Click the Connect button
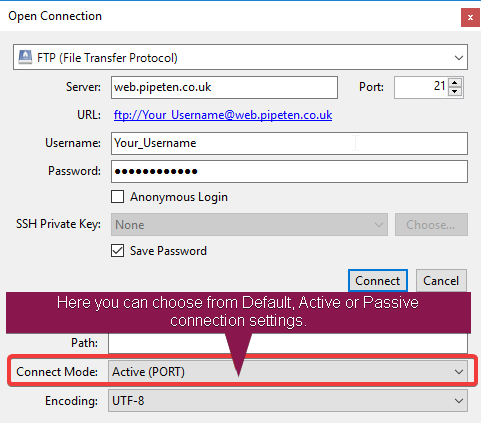This screenshot has width=481, height=423. (378, 281)
